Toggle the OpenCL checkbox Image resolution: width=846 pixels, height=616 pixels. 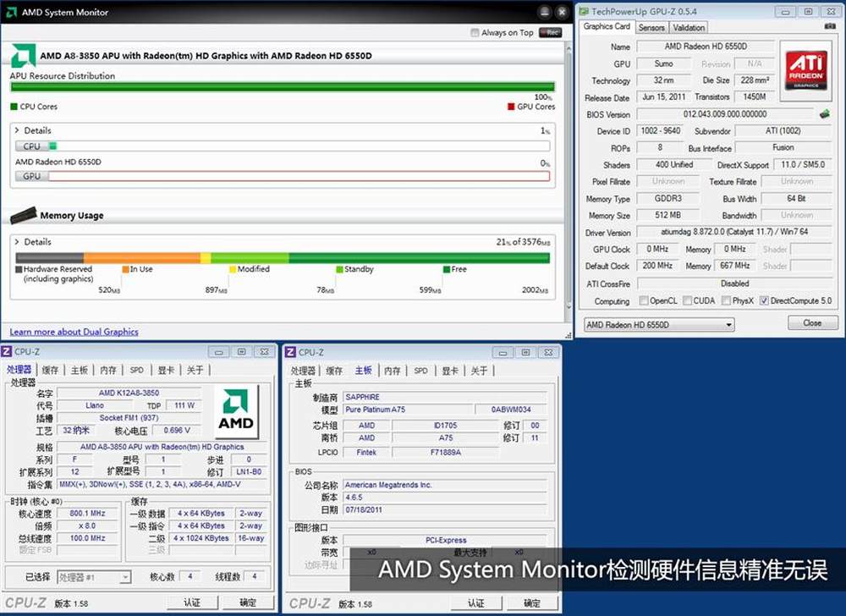point(644,300)
